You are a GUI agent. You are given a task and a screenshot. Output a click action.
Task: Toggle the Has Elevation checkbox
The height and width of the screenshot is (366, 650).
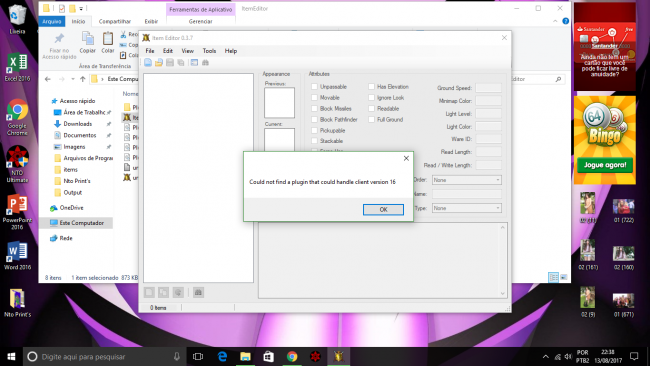[x=371, y=87]
